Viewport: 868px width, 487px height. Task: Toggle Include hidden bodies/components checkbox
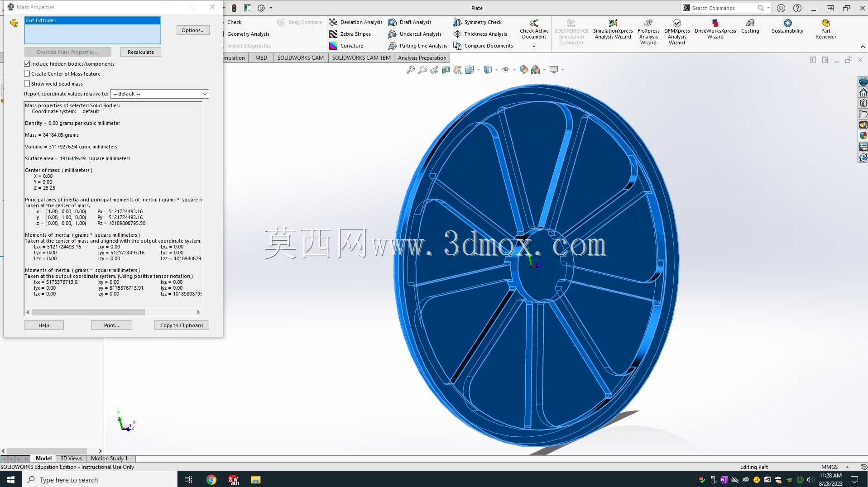pyautogui.click(x=27, y=64)
